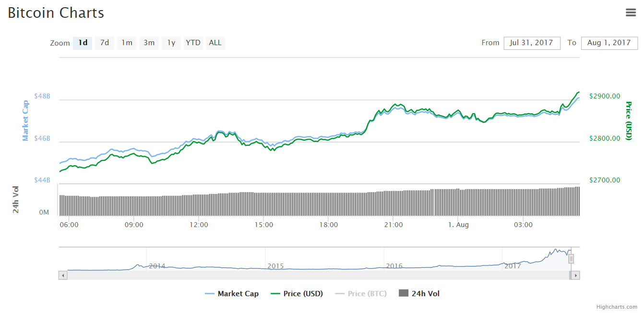Hide the Price (USD) series
The image size is (644, 313).
tap(297, 294)
